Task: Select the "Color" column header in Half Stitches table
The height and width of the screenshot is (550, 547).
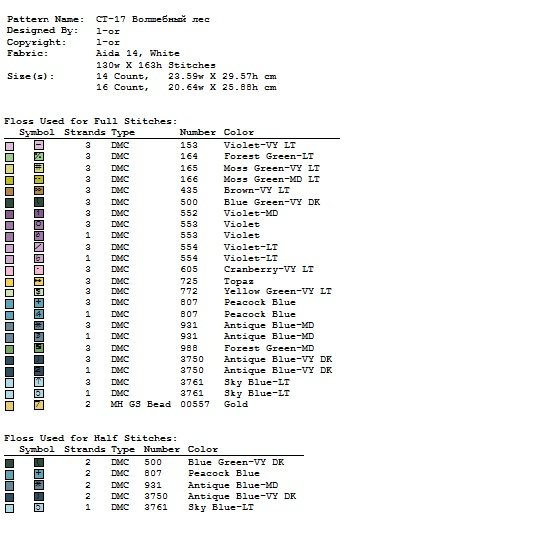Action: coord(202,449)
